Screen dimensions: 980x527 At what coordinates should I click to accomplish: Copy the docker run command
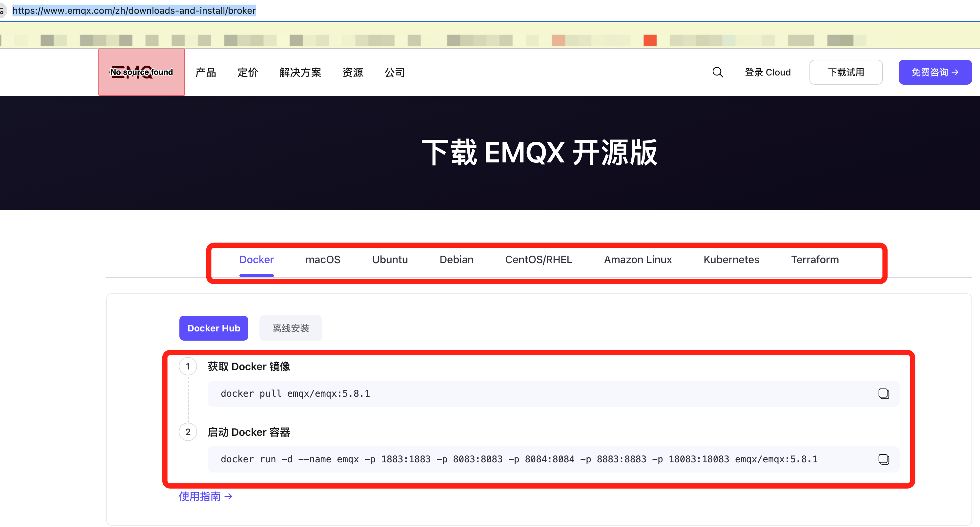pos(883,459)
